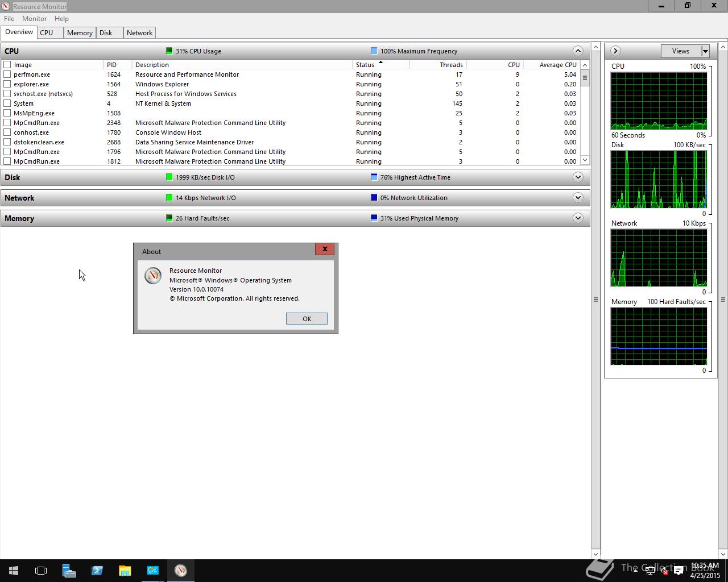Screen dimensions: 728x582
Task: Select the 'NT Kernel & System' description text
Action: (163, 103)
